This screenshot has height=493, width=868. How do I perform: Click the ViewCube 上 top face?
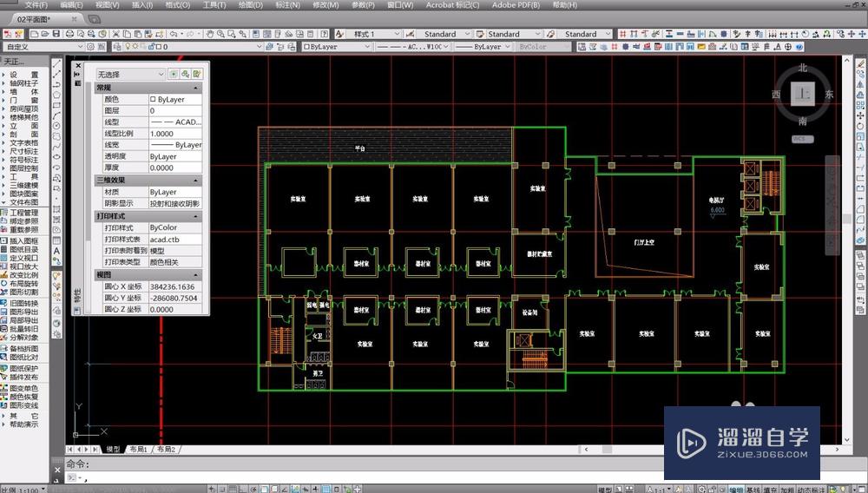(x=803, y=94)
